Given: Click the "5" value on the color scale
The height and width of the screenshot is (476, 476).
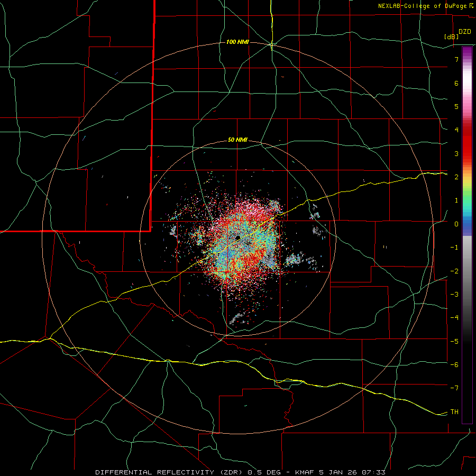Looking at the screenshot, I should [x=456, y=106].
